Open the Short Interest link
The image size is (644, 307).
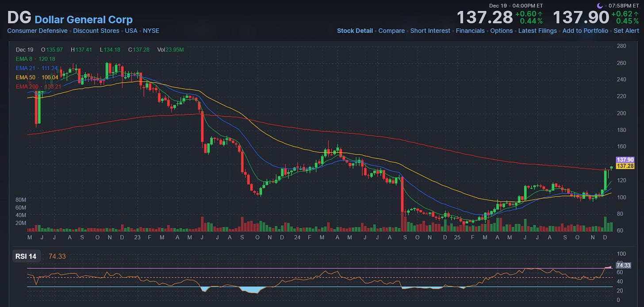(x=430, y=31)
